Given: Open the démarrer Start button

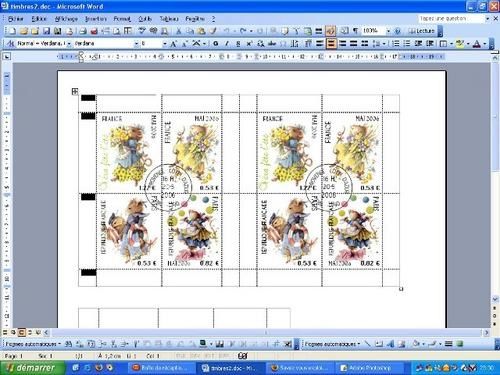Looking at the screenshot, I should point(32,368).
